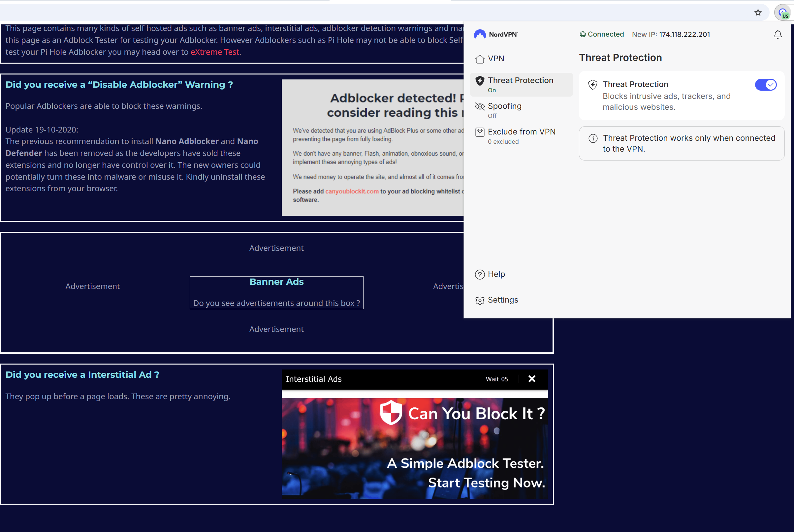Disable the Threat Protection toggle

click(x=766, y=84)
